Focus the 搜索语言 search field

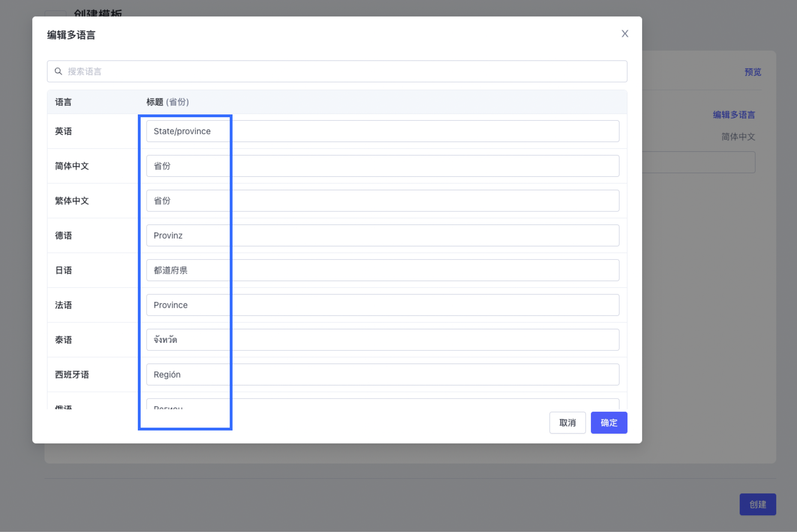click(337, 71)
